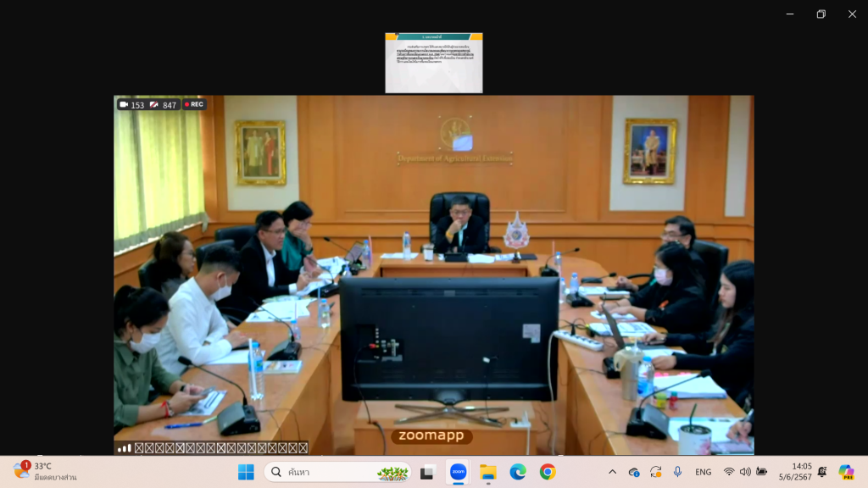This screenshot has width=868, height=488.
Task: Click the participant name label with signal bars
Action: click(213, 448)
